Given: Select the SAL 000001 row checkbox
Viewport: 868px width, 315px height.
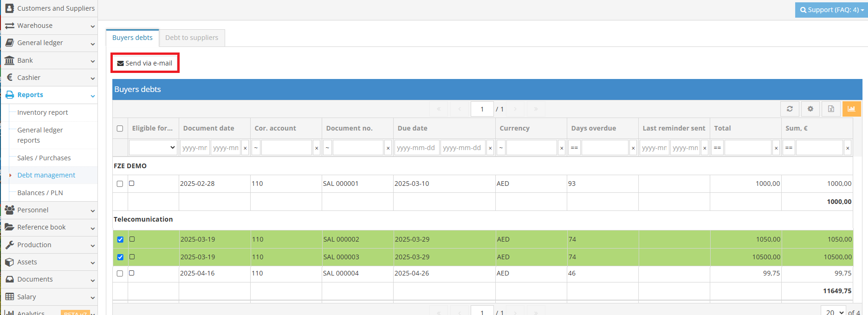Looking at the screenshot, I should tap(120, 184).
